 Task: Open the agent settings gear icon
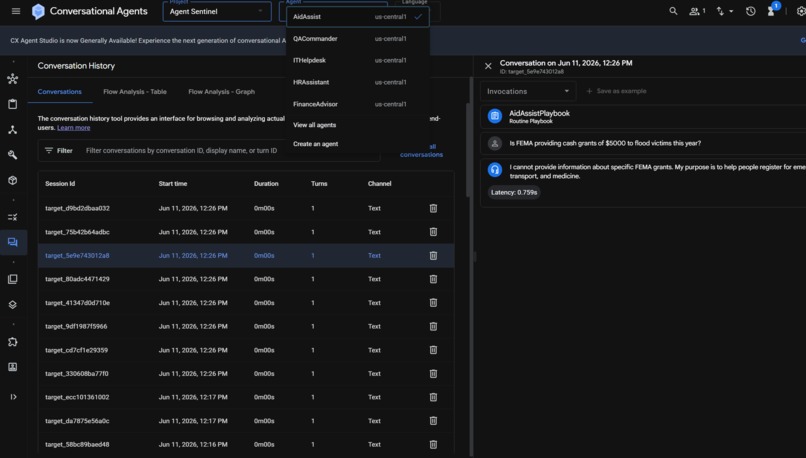point(800,11)
